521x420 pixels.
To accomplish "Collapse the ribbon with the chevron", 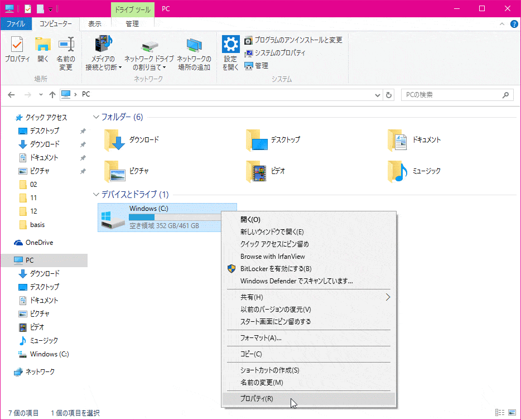I will tap(502, 24).
